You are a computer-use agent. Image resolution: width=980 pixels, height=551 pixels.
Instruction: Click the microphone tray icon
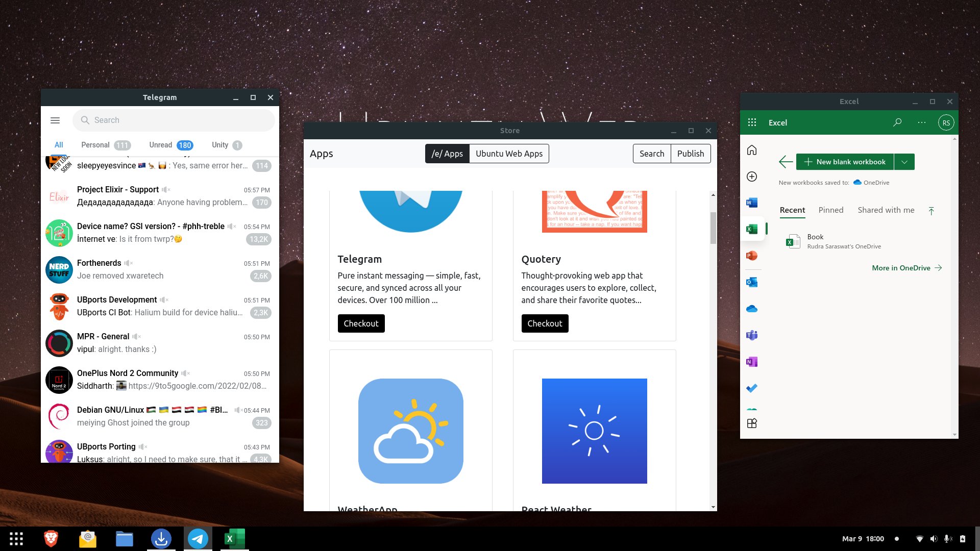click(x=948, y=539)
